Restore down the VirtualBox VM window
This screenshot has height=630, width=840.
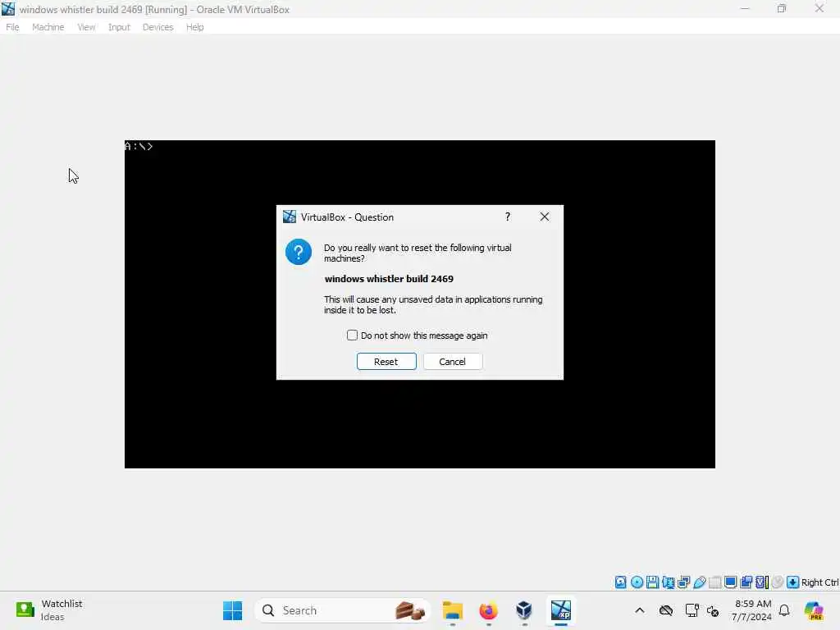782,8
